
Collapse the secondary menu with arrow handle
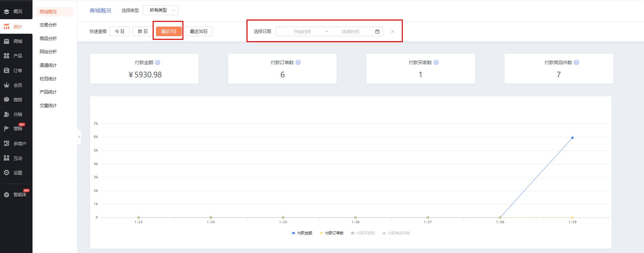(79, 137)
